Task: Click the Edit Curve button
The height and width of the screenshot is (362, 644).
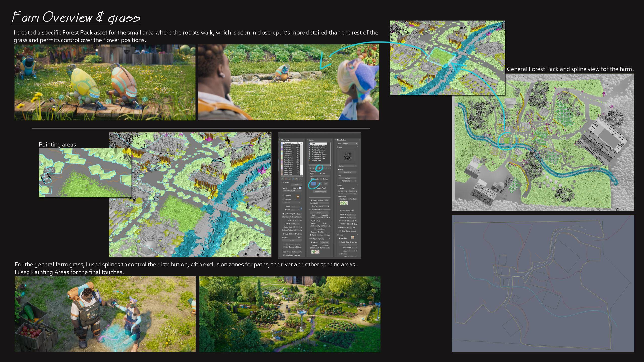Action: (x=325, y=242)
